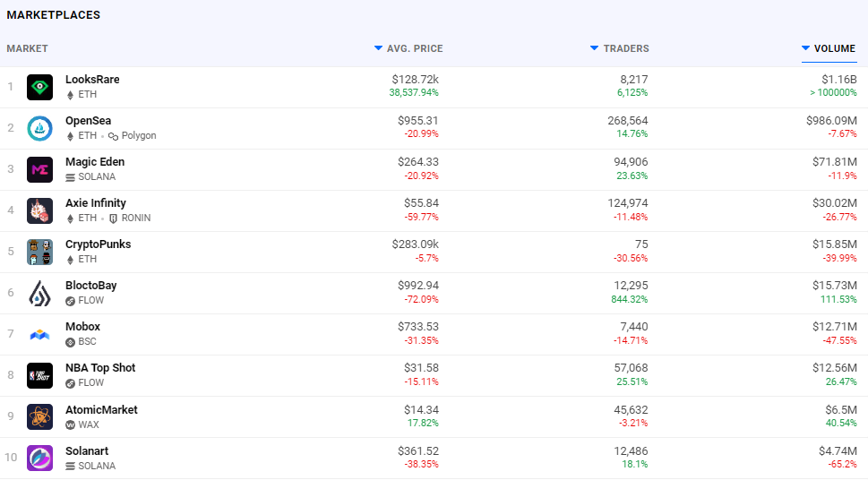Click the SOLANA chain icon under Magic Eden
The width and height of the screenshot is (868, 480).
[x=70, y=177]
